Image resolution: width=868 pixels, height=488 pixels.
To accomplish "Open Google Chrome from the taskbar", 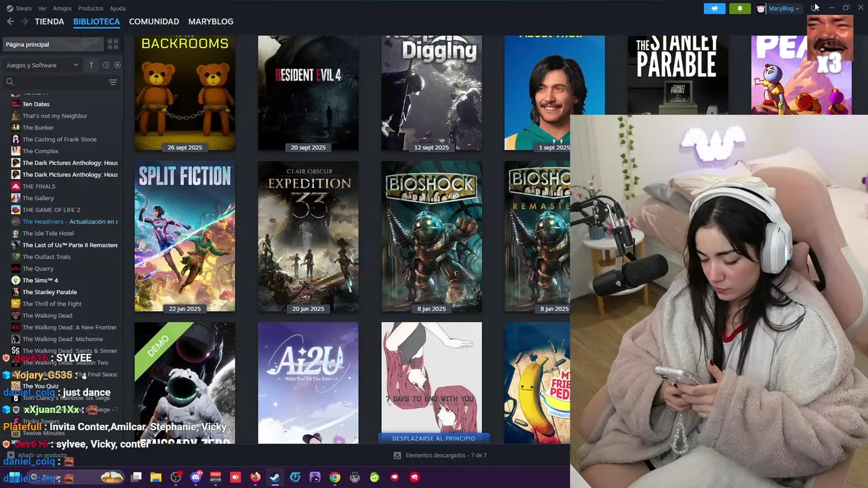I will point(335,477).
